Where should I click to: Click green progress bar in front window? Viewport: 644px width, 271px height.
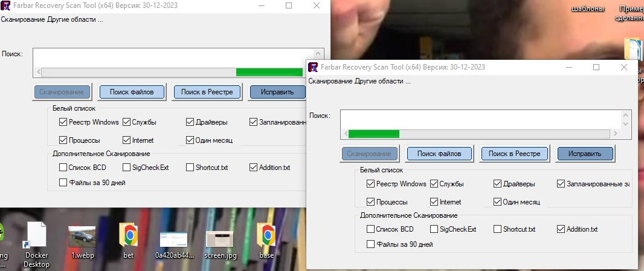(374, 134)
